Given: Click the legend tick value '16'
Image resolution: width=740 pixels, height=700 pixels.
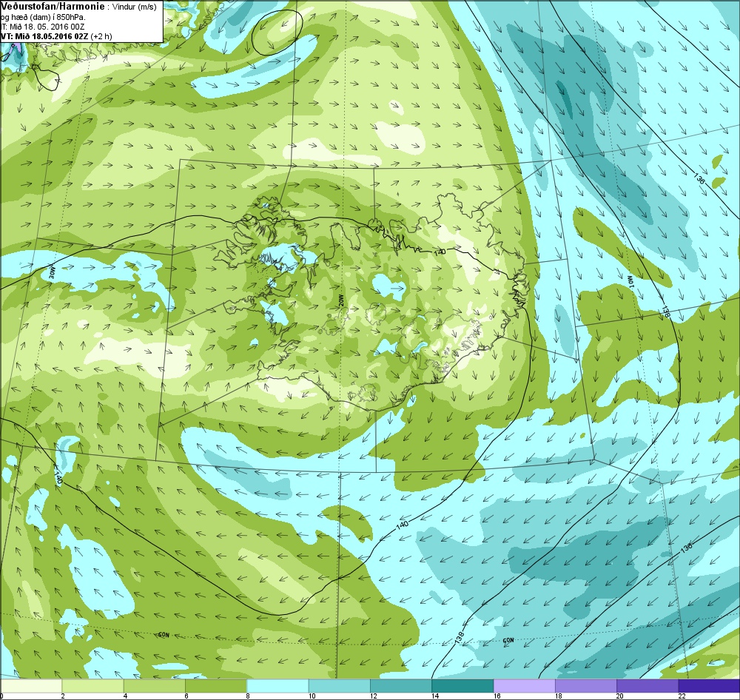Looking at the screenshot, I should coord(497,696).
